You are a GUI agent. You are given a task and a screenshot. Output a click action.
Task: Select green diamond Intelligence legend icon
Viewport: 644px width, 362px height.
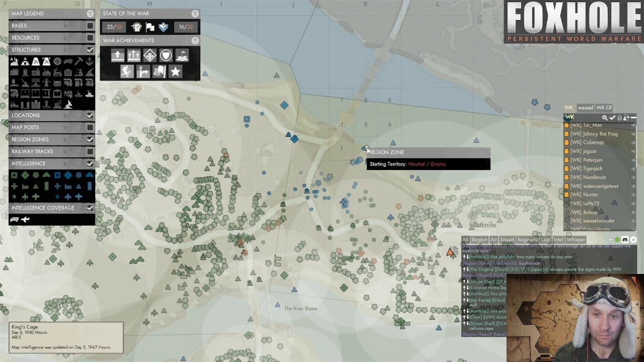pyautogui.click(x=25, y=175)
